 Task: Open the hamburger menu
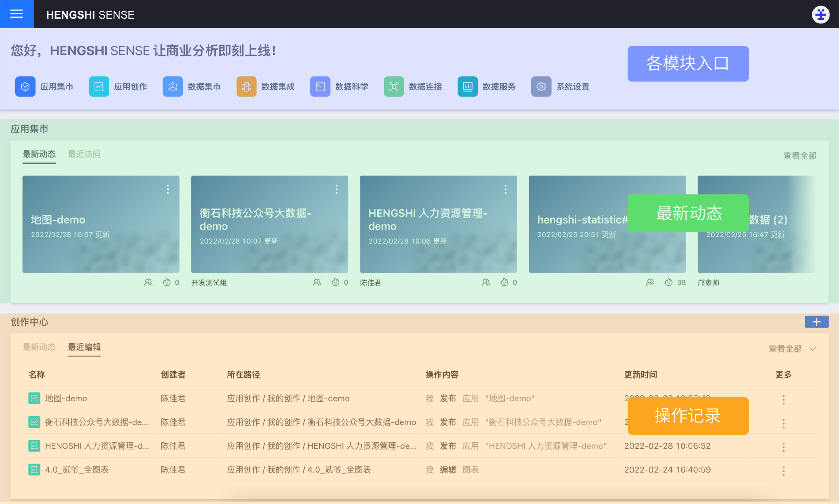click(17, 14)
